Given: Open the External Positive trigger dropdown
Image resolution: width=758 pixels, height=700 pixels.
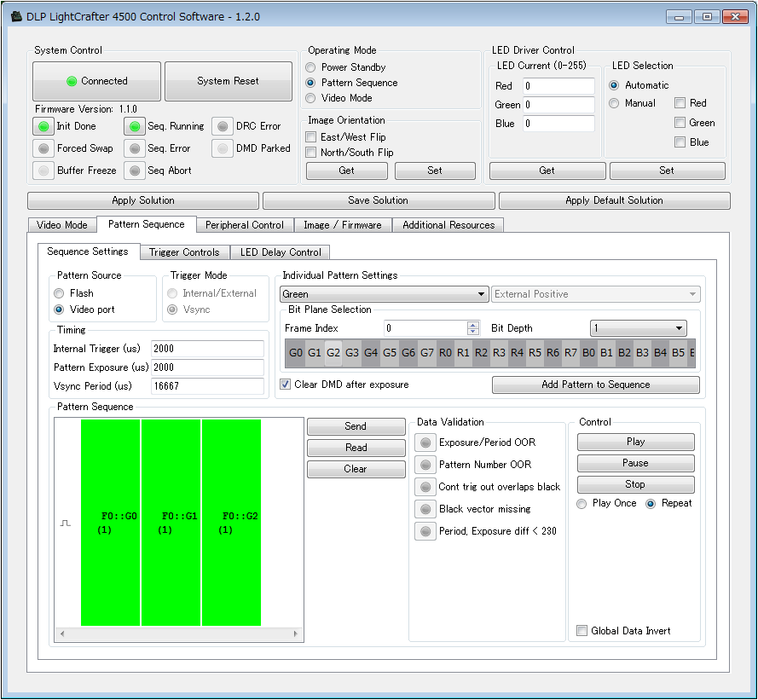Looking at the screenshot, I should click(595, 294).
